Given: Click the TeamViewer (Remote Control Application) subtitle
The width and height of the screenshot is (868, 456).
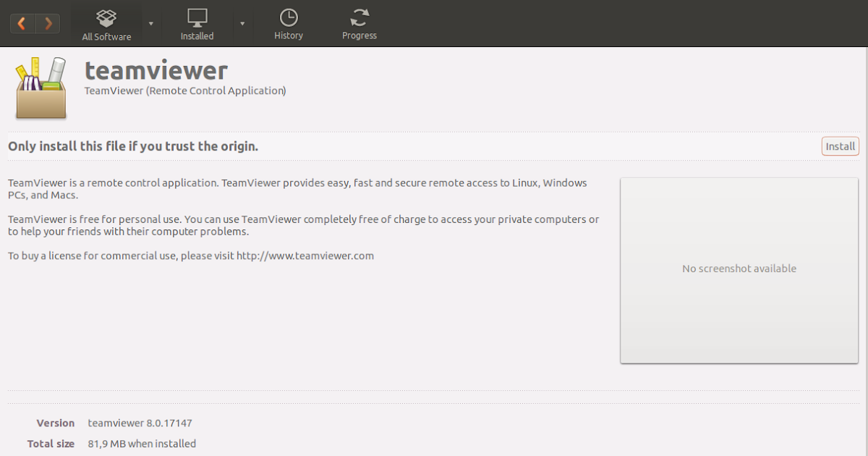Looking at the screenshot, I should 185,90.
